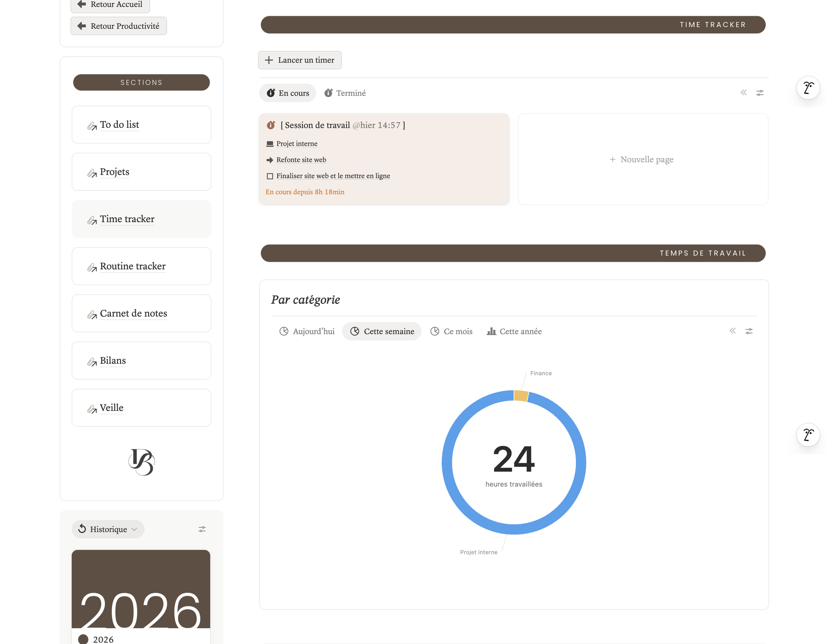827x644 pixels.
Task: Click the link icon beside Bilans
Action: [x=92, y=362]
